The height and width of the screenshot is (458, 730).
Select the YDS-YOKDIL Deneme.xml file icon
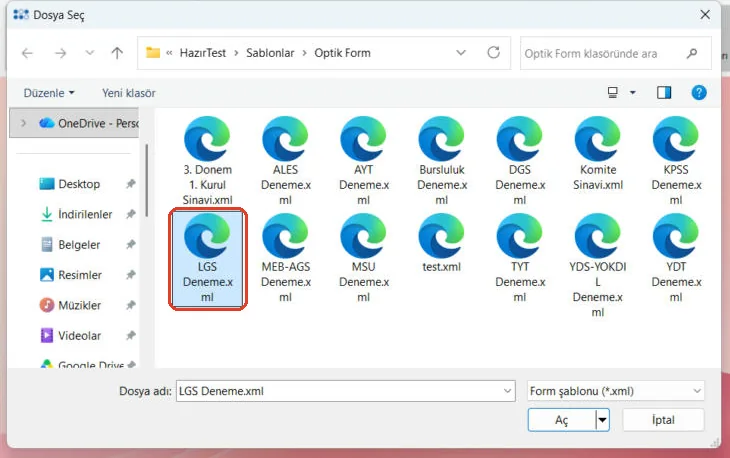pos(598,236)
